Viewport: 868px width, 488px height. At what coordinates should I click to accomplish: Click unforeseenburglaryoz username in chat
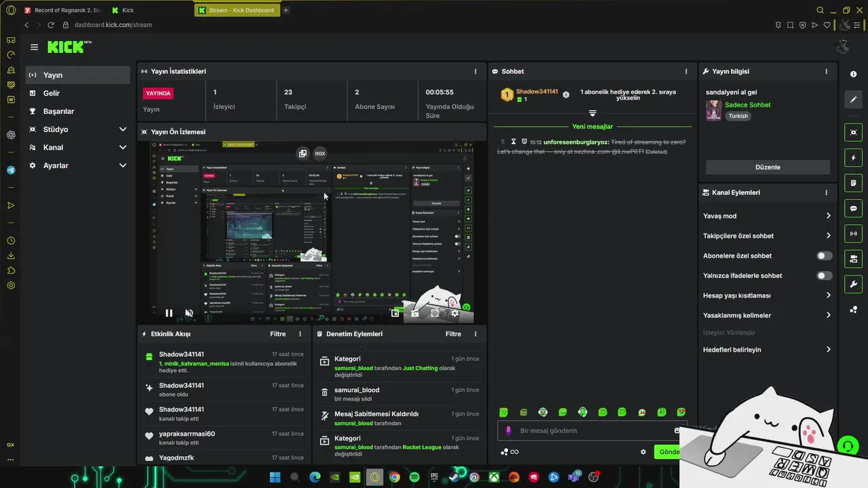[576, 142]
